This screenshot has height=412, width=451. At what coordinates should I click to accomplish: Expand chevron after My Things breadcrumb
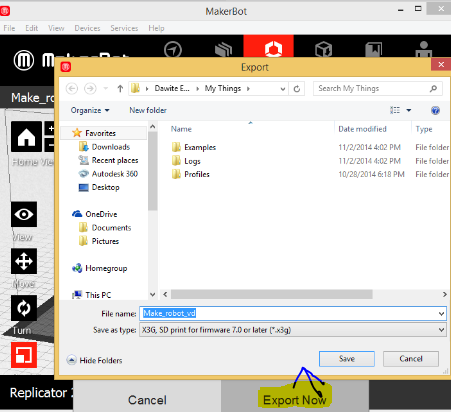[248, 89]
